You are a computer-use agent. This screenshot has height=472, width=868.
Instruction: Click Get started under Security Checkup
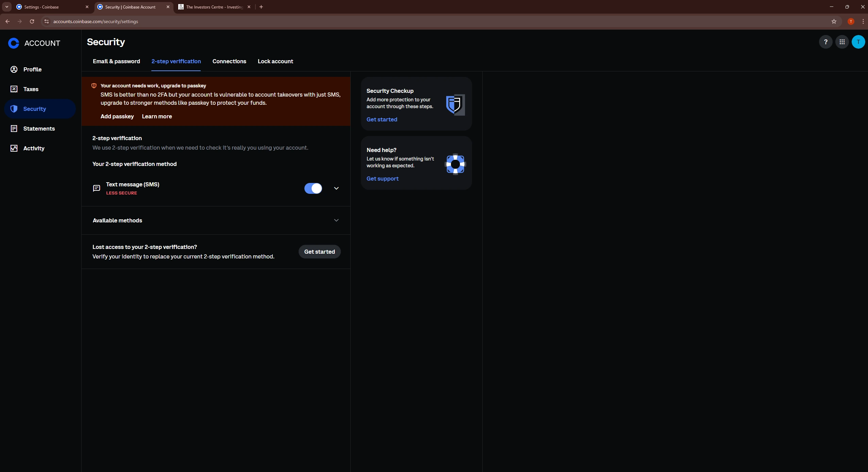click(382, 119)
